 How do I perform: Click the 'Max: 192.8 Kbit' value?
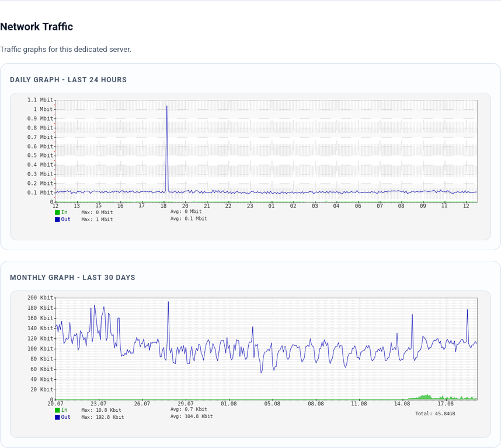(103, 417)
